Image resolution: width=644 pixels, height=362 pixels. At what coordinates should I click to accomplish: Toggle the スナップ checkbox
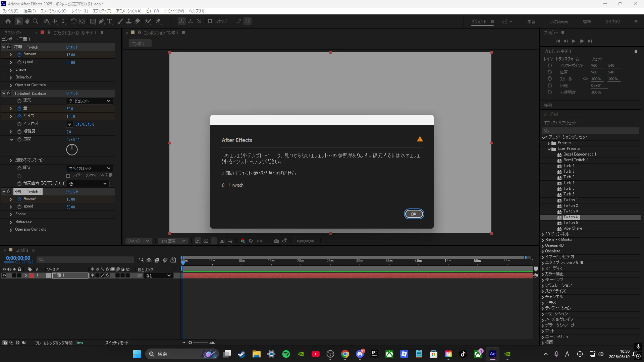(210, 21)
